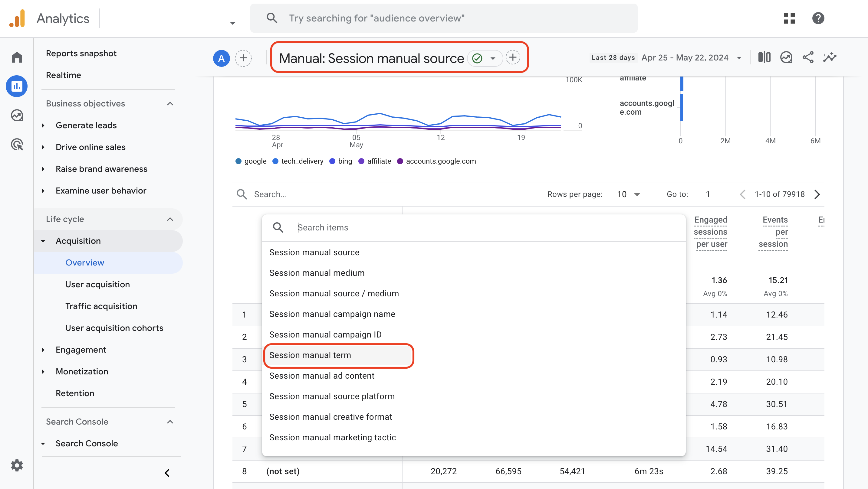The width and height of the screenshot is (868, 489).
Task: Select the Reports icon in the left sidebar
Action: pos(17,86)
